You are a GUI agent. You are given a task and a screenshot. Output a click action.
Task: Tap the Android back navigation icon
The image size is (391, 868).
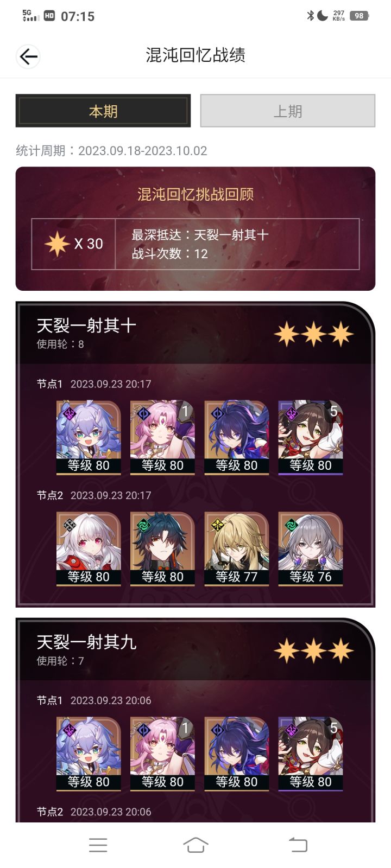click(x=298, y=845)
